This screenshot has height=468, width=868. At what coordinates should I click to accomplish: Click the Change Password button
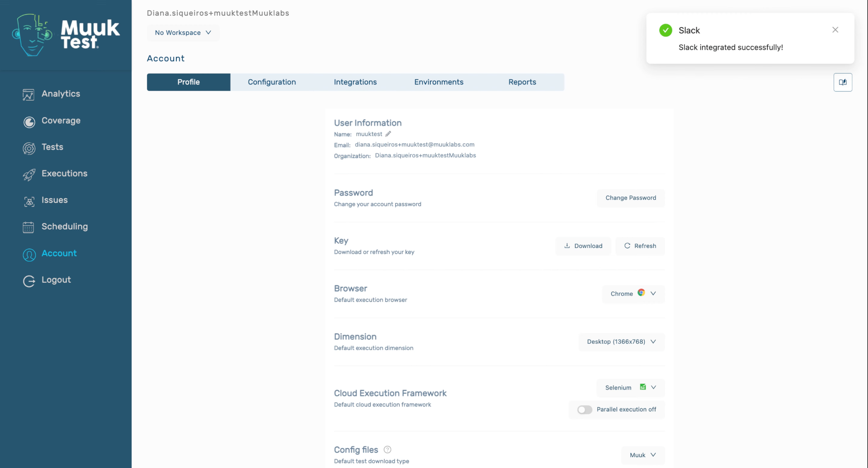pos(631,198)
